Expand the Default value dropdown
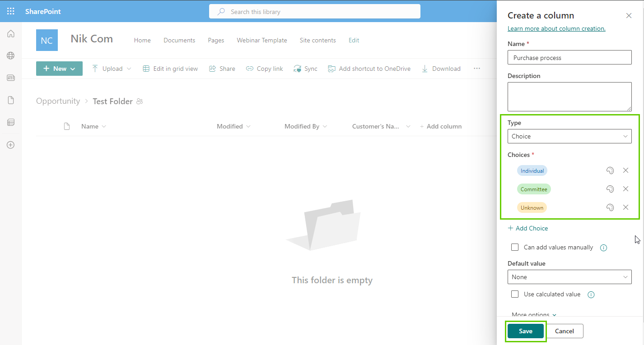Screen dimensions: 644x345 click(569, 277)
